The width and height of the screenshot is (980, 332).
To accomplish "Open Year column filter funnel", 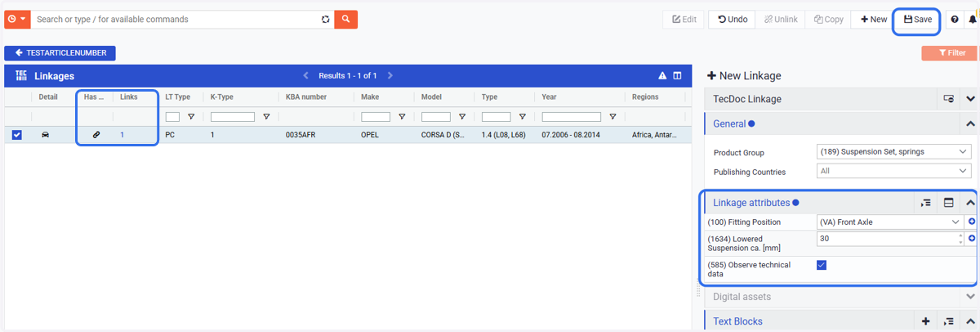I will pos(612,117).
